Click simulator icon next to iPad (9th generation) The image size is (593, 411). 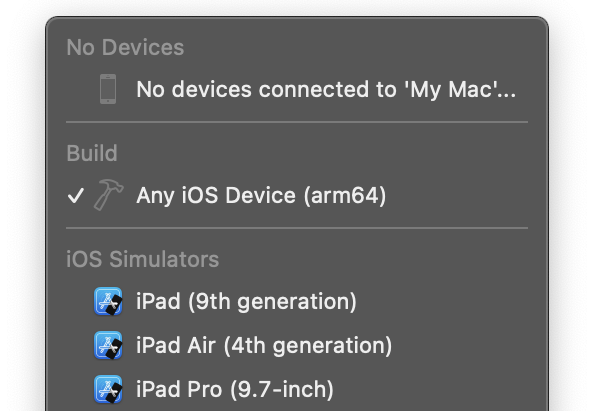point(108,301)
